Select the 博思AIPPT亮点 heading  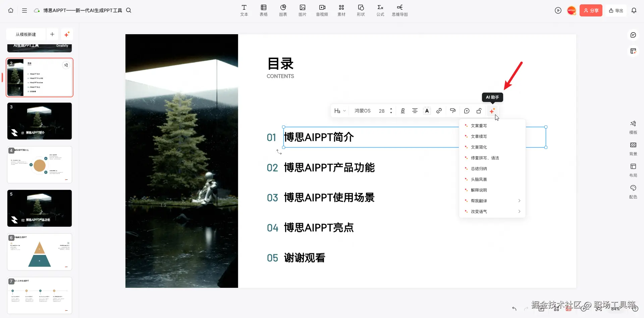pos(319,228)
